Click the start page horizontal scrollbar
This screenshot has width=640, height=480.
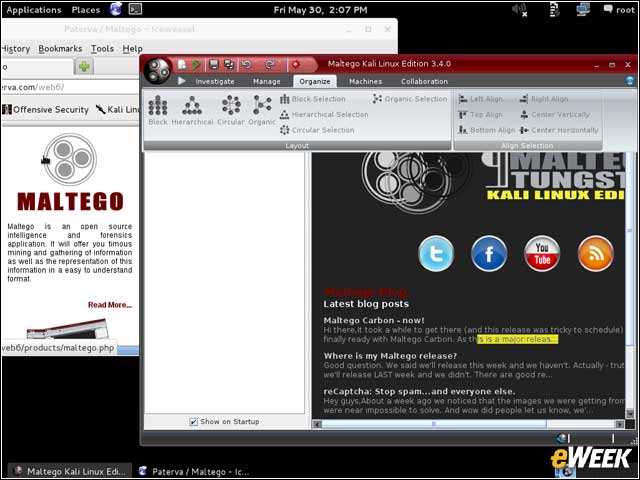(434, 424)
